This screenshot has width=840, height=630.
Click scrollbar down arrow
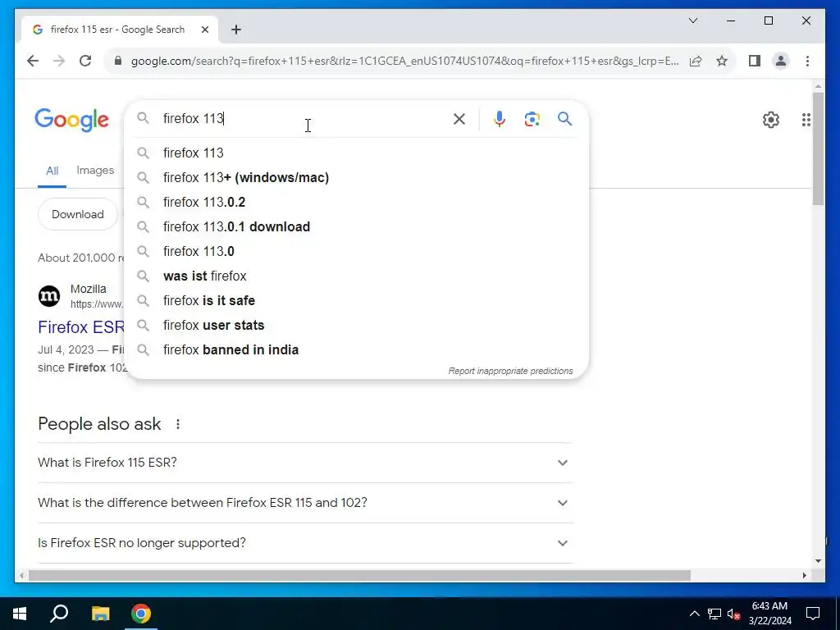(818, 561)
